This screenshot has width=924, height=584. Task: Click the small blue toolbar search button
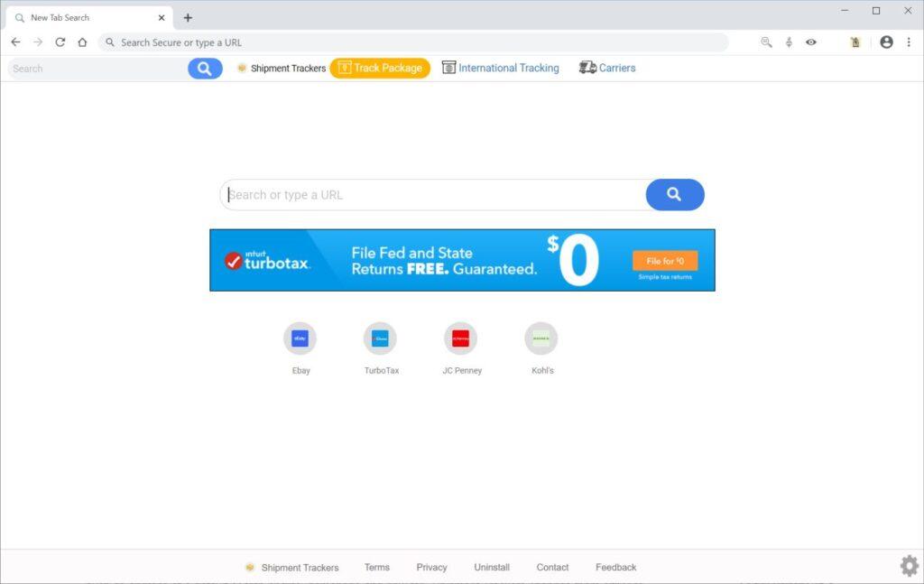tap(205, 69)
